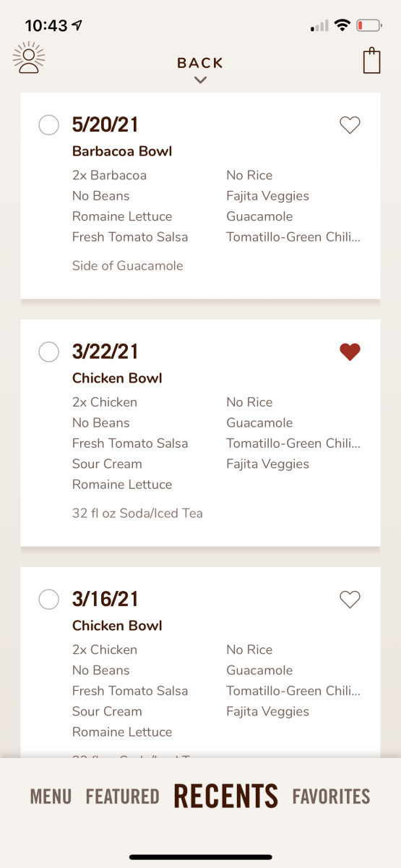Open the FAVORITES tab
The width and height of the screenshot is (401, 868).
[331, 797]
